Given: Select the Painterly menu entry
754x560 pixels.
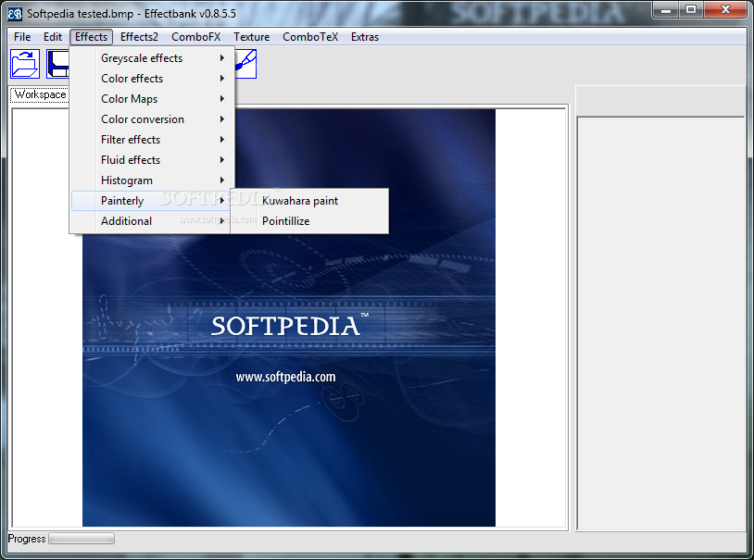Looking at the screenshot, I should [x=152, y=201].
